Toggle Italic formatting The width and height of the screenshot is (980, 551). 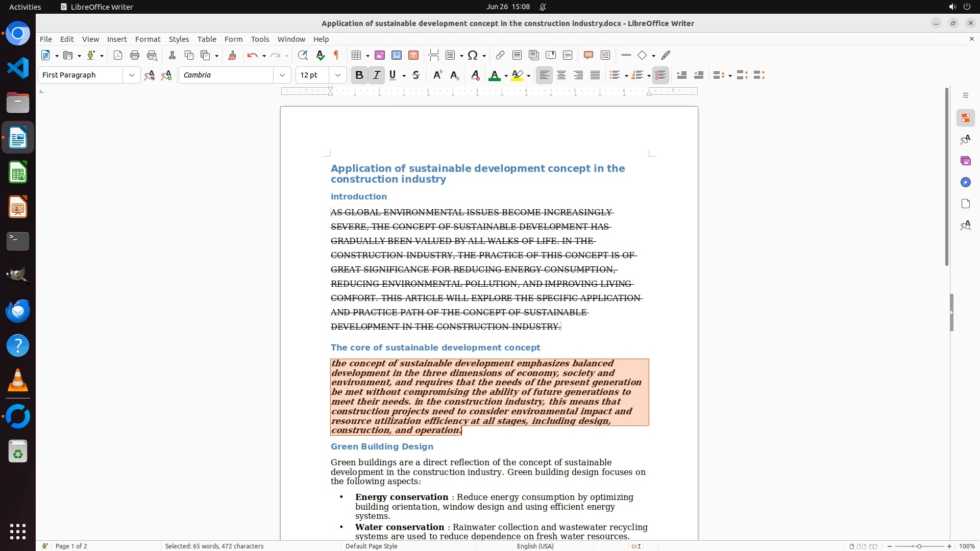376,76
